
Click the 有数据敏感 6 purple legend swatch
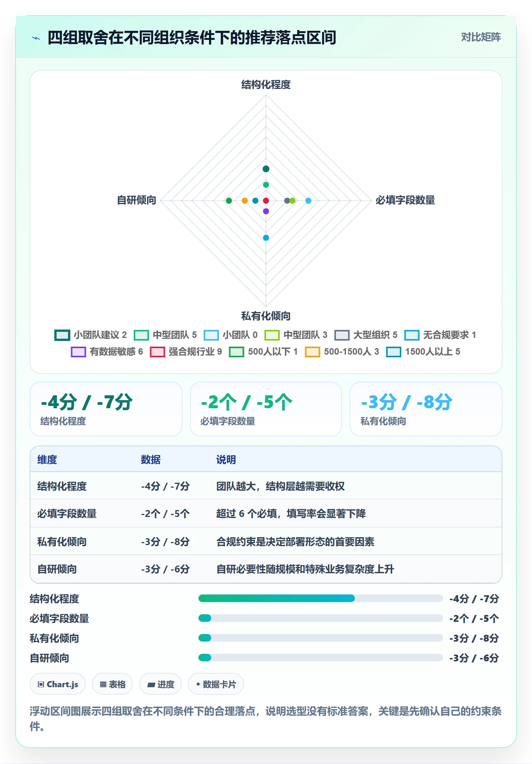point(78,352)
